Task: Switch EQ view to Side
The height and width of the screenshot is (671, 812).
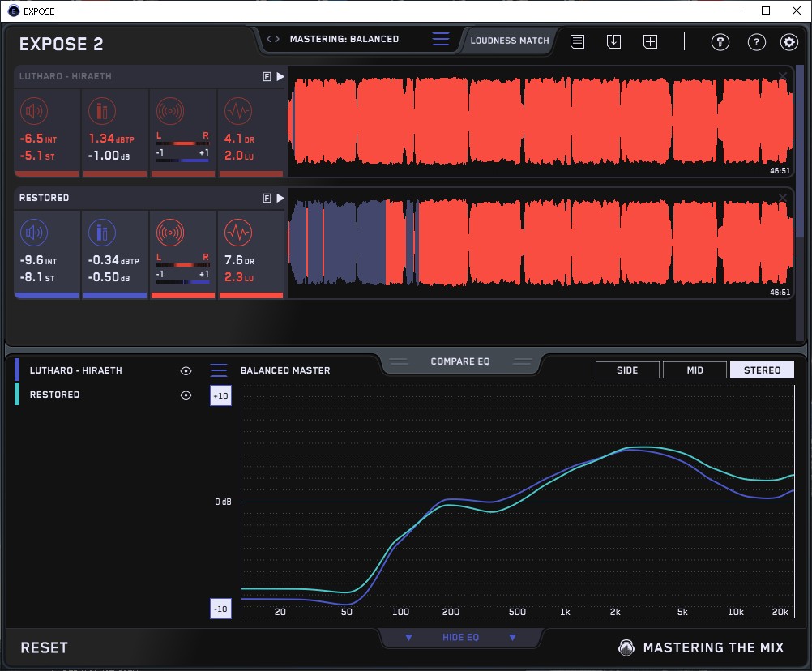Action: 627,370
